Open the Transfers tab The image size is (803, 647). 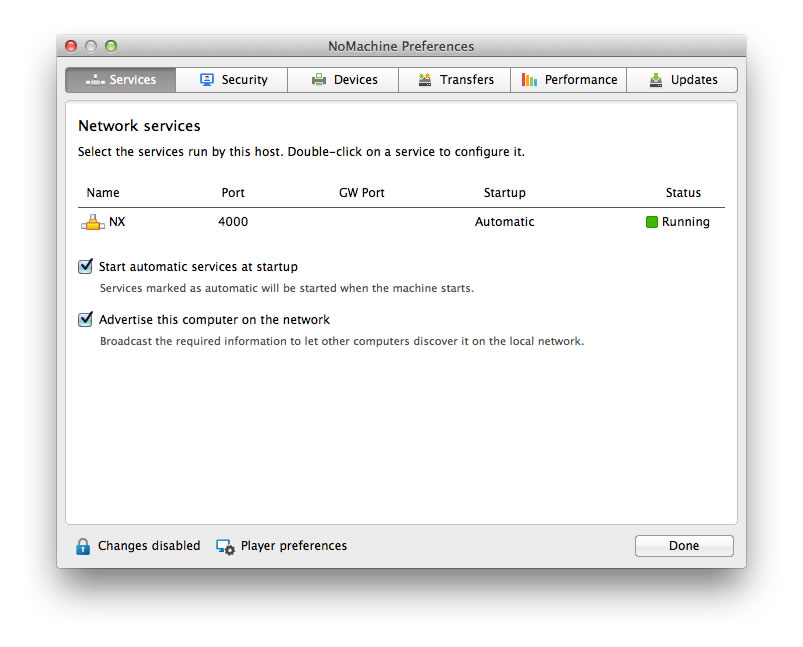pos(455,80)
